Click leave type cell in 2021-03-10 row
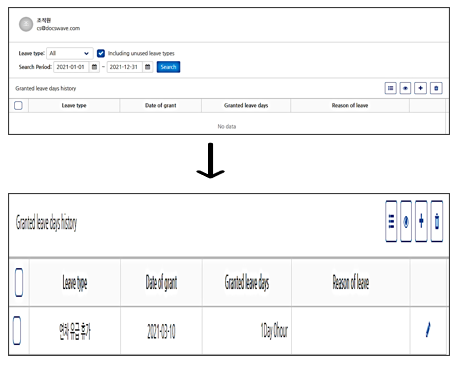 pyautogui.click(x=75, y=332)
